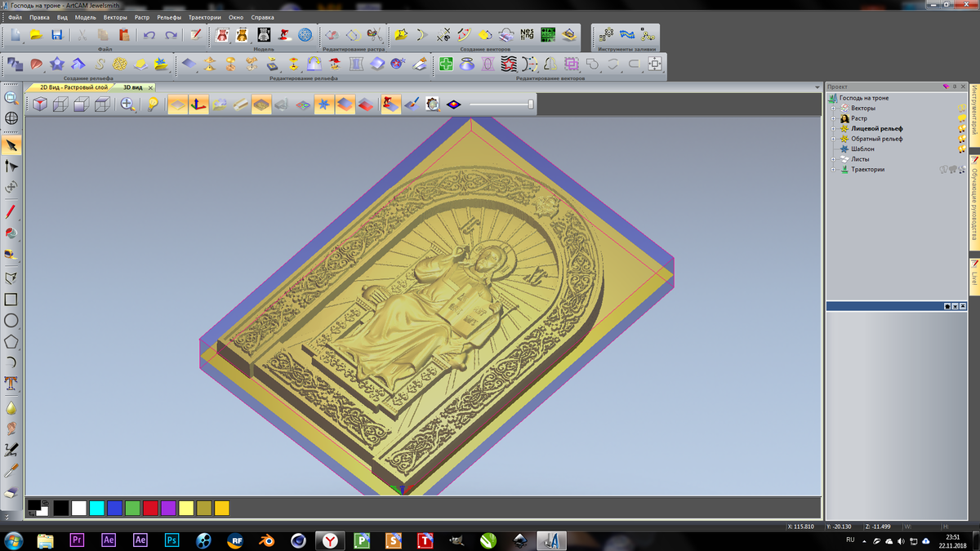Screen dimensions: 980x551
Task: Expand the Листы tree node
Action: point(833,159)
